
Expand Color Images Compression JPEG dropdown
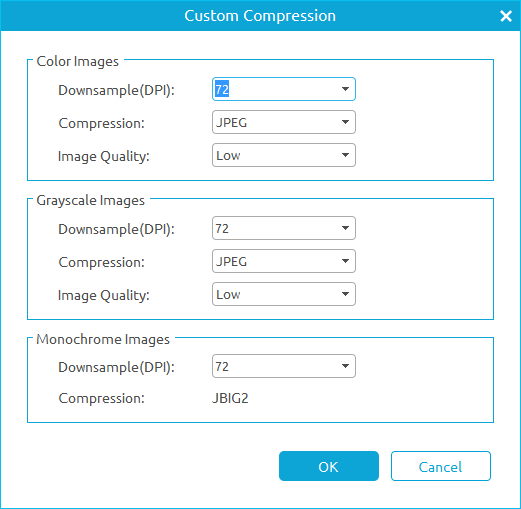pos(284,122)
